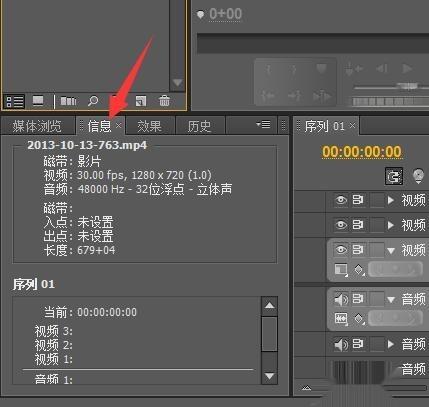The height and width of the screenshot is (407, 429).
Task: Open the Find magnifier in project panel
Action: [x=93, y=101]
